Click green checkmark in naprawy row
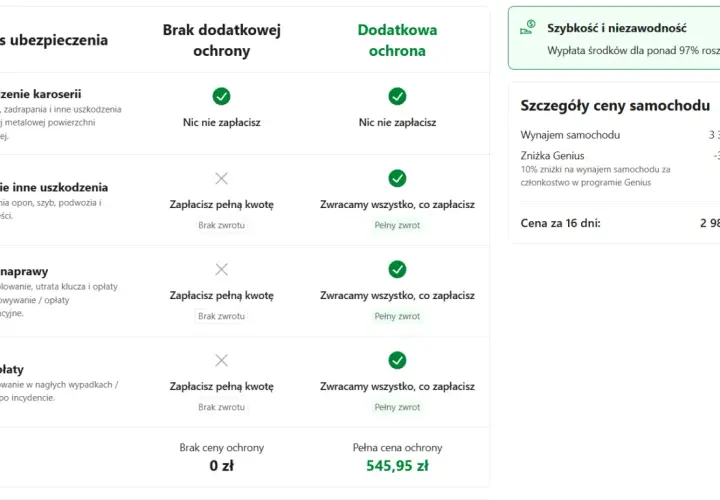Screen dimensions: 720x500 pyautogui.click(x=397, y=269)
